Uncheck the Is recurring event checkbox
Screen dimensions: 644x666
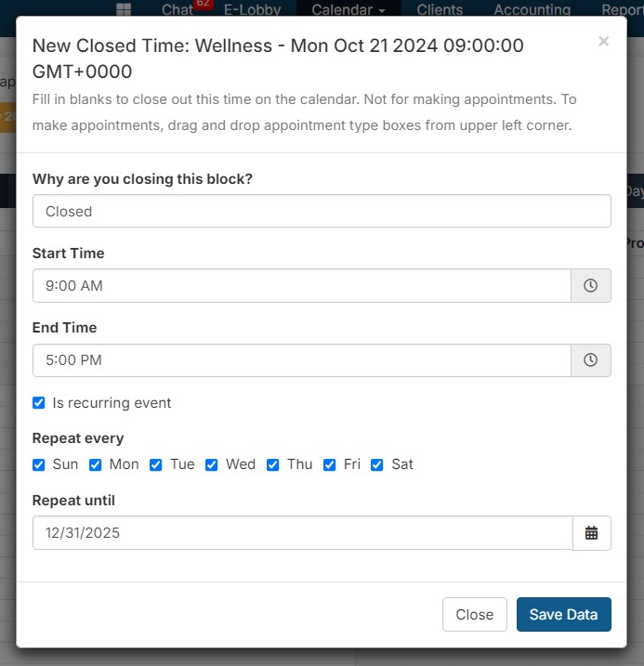39,403
